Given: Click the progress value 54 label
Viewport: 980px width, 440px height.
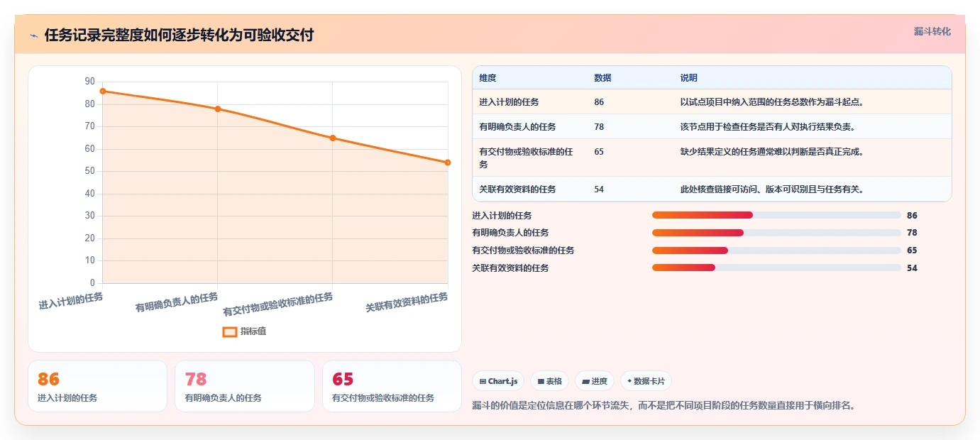Looking at the screenshot, I should [912, 268].
